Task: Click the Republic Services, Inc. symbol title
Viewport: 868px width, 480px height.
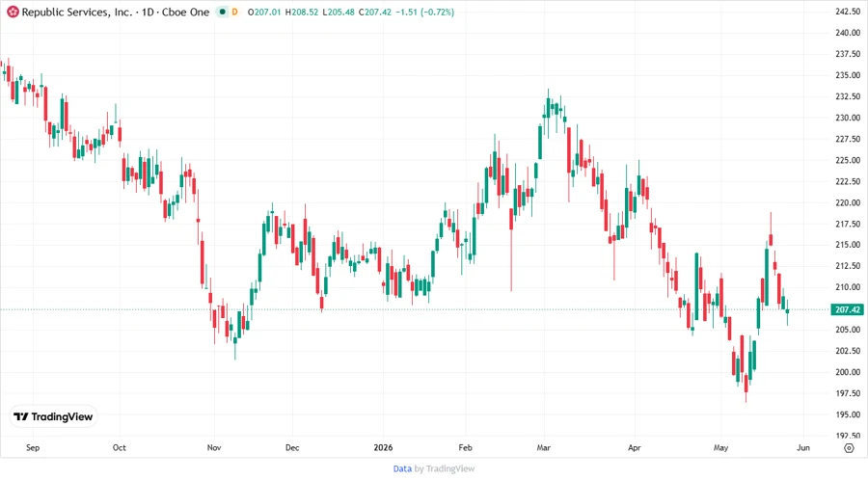Action: point(77,12)
